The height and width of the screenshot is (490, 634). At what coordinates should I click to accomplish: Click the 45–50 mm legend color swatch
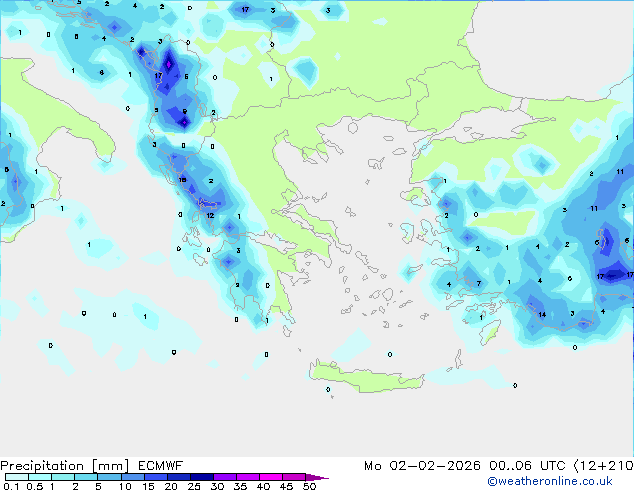point(294,477)
